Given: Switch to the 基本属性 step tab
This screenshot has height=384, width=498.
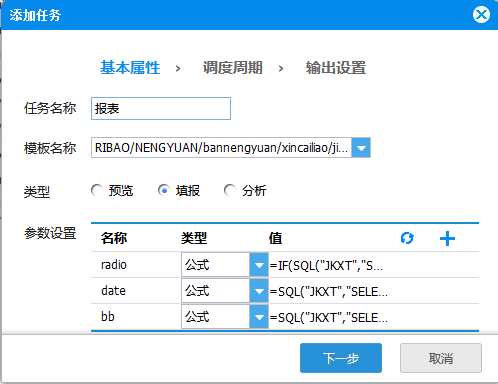Looking at the screenshot, I should pyautogui.click(x=130, y=68).
